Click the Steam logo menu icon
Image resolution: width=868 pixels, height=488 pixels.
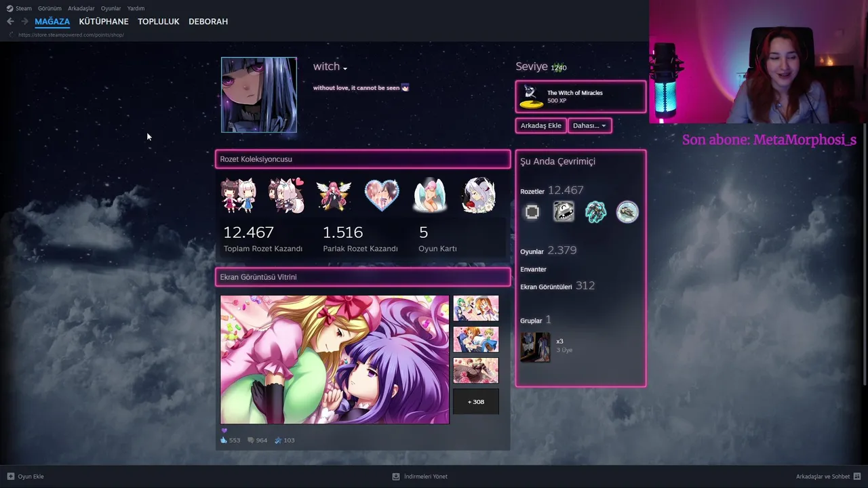coord(9,8)
